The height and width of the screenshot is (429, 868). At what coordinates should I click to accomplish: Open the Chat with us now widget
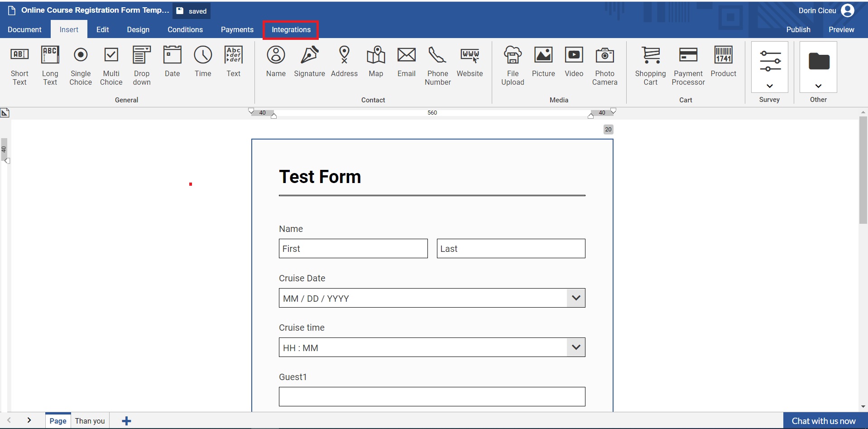(823, 421)
